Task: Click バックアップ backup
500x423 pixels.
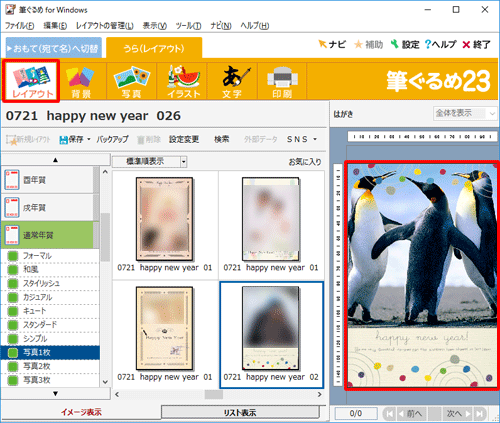Action: [112, 139]
